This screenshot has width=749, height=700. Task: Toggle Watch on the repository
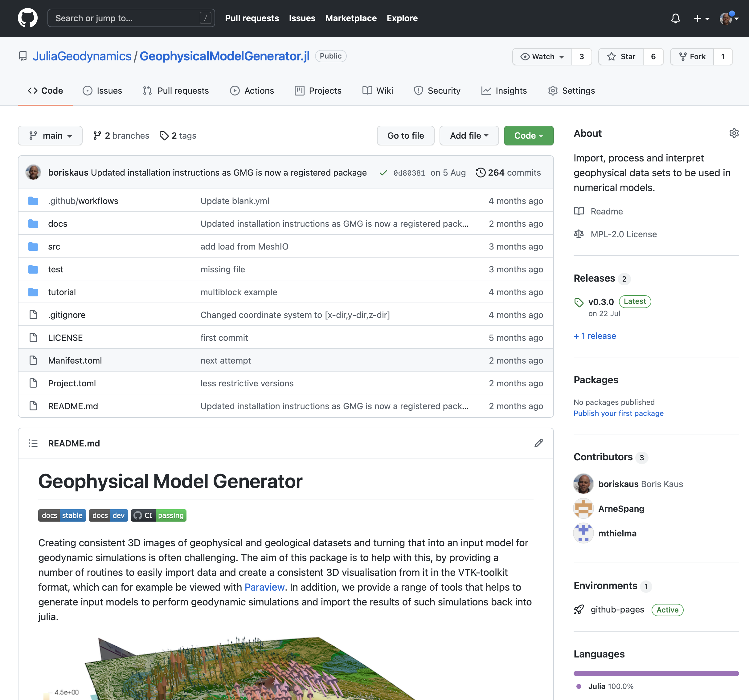pos(542,56)
